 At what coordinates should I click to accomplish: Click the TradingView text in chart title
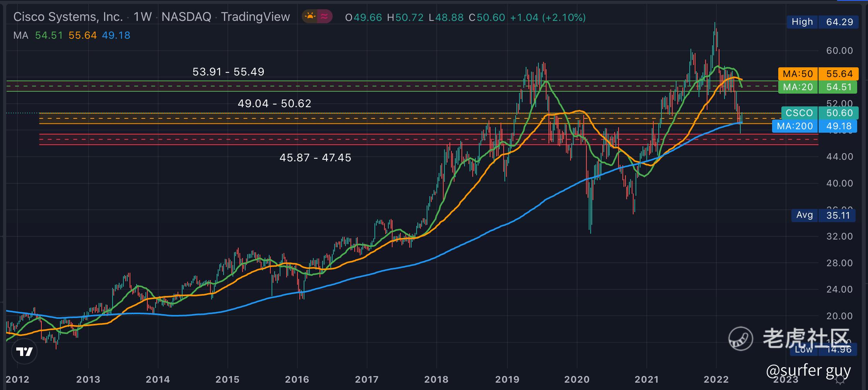click(255, 17)
